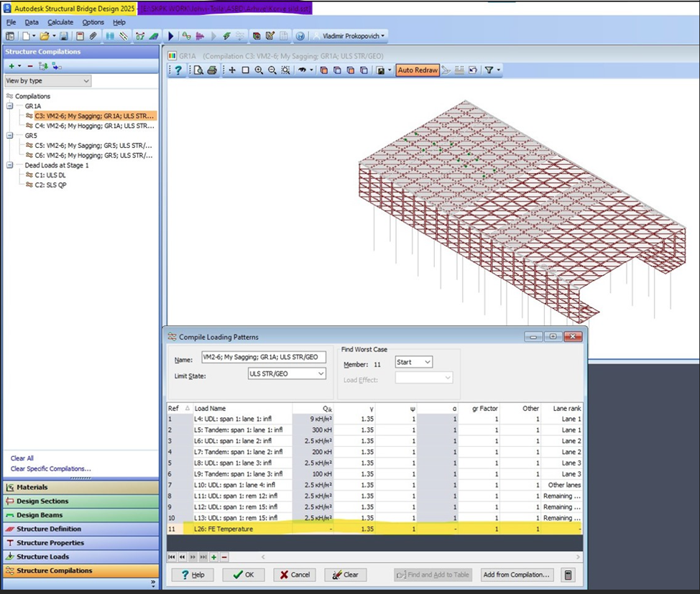Open the Calculate menu
This screenshot has width=700, height=594.
click(x=60, y=22)
